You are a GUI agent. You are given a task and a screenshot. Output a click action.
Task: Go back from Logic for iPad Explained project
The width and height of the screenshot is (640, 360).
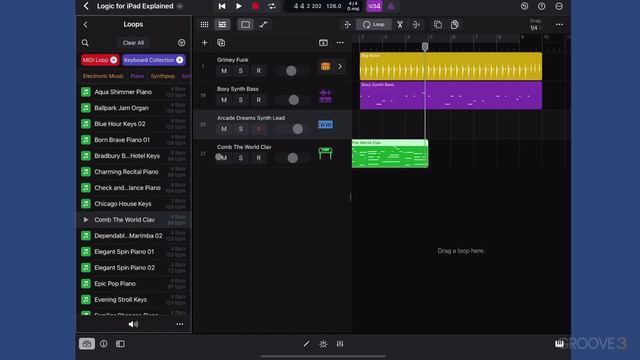pos(86,6)
